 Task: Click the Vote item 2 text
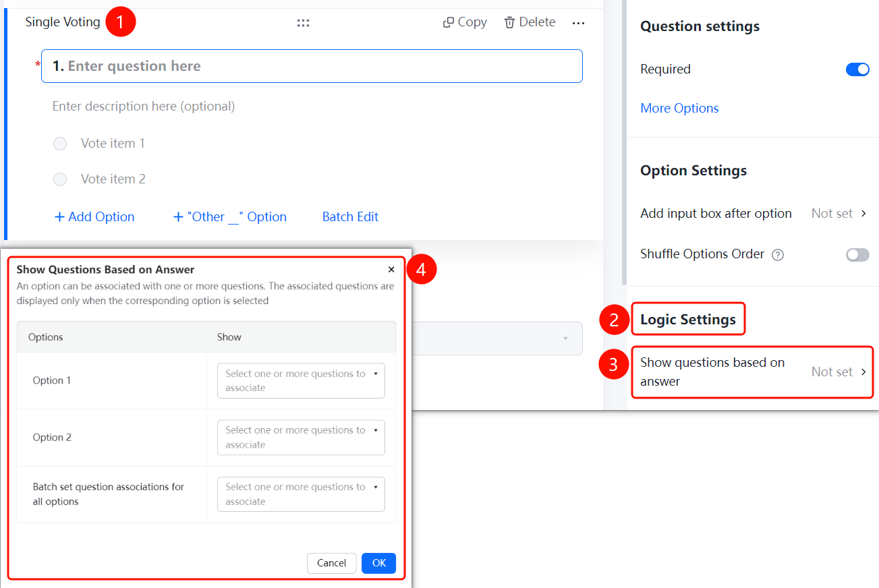113,179
